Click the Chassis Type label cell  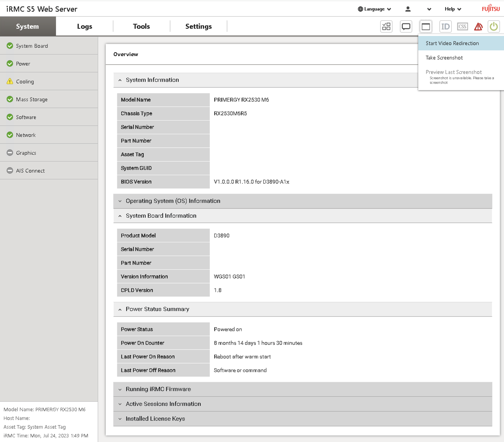tap(163, 113)
